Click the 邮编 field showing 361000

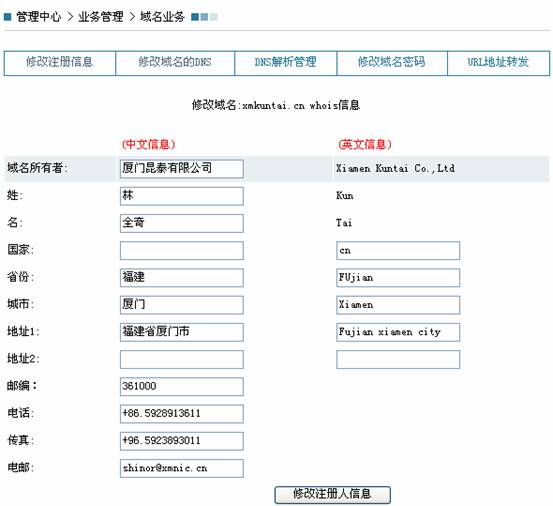point(182,386)
